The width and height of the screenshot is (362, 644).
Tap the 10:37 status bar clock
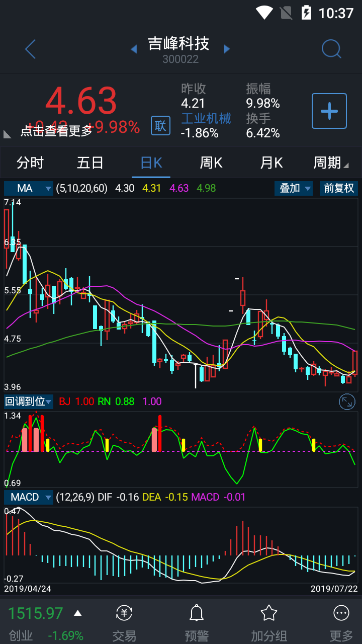(336, 13)
